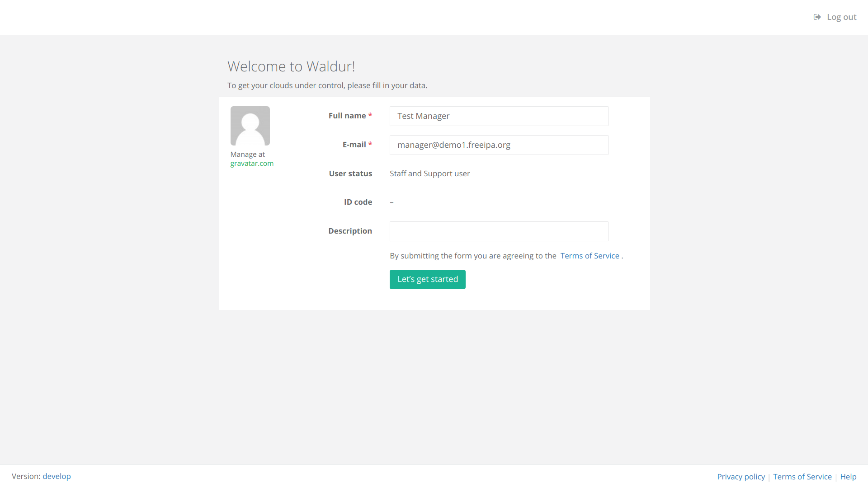
Task: Click the Staff and Support user text
Action: (429, 174)
